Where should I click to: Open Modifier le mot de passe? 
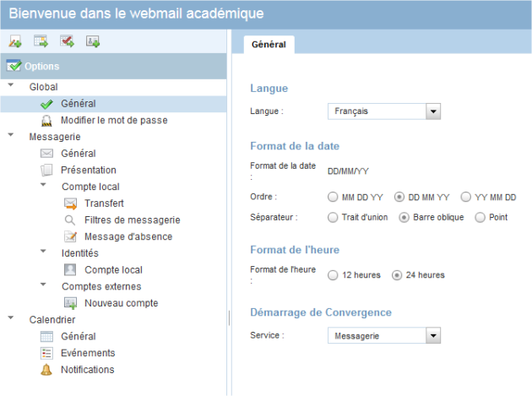[x=114, y=120]
